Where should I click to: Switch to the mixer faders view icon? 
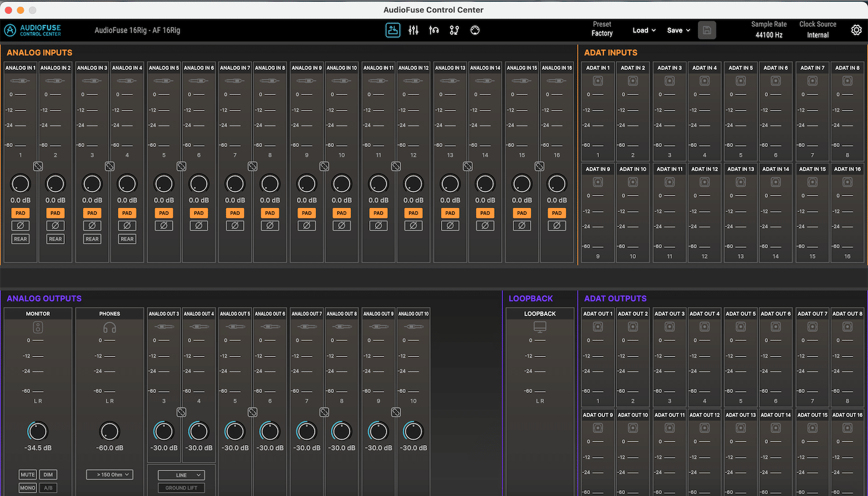tap(413, 30)
